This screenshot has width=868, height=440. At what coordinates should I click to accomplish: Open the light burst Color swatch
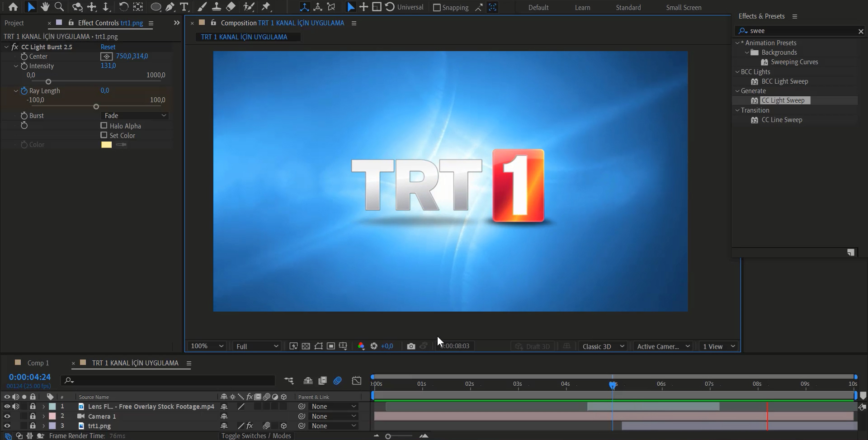106,145
